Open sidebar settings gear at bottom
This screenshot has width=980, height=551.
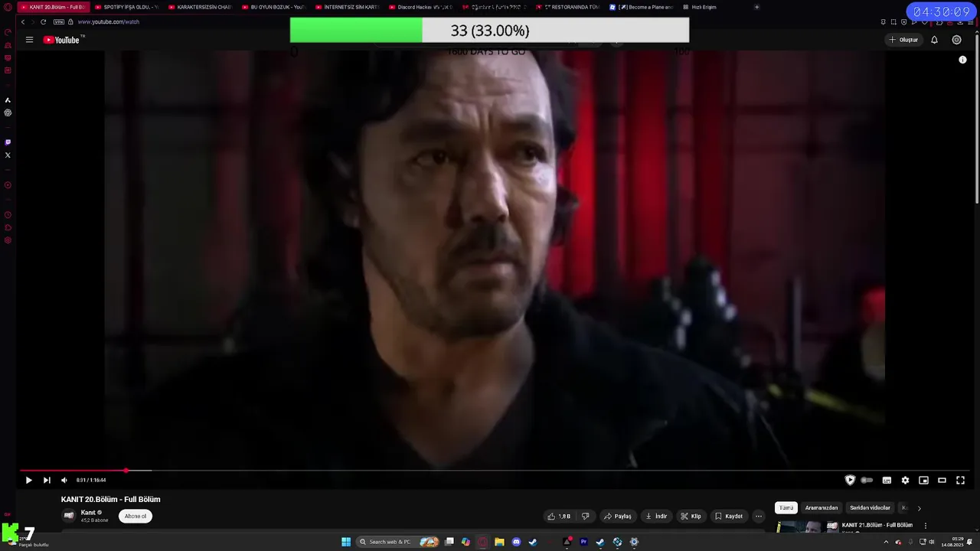(8, 240)
